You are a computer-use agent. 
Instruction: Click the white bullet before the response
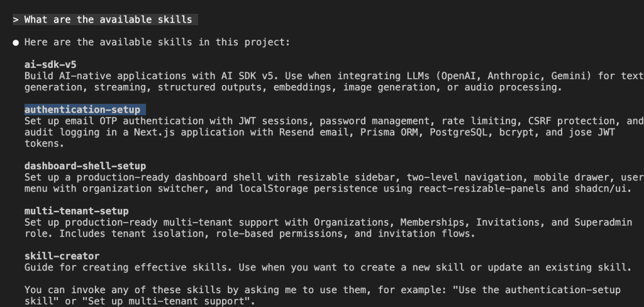point(16,43)
